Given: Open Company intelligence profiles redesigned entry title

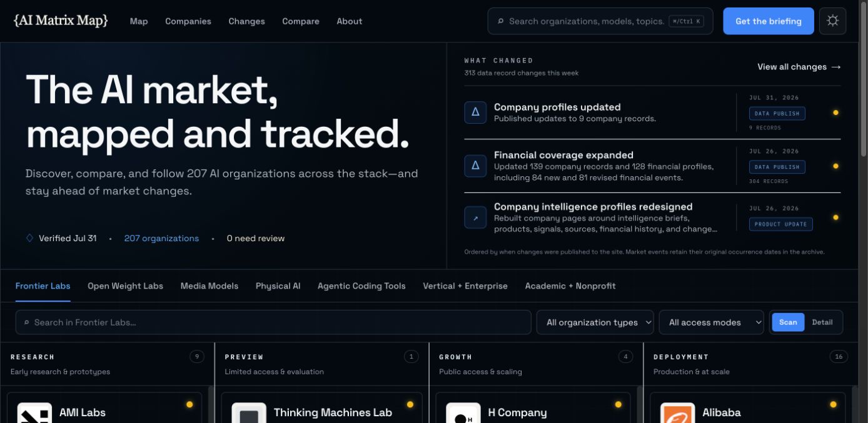Looking at the screenshot, I should (593, 207).
